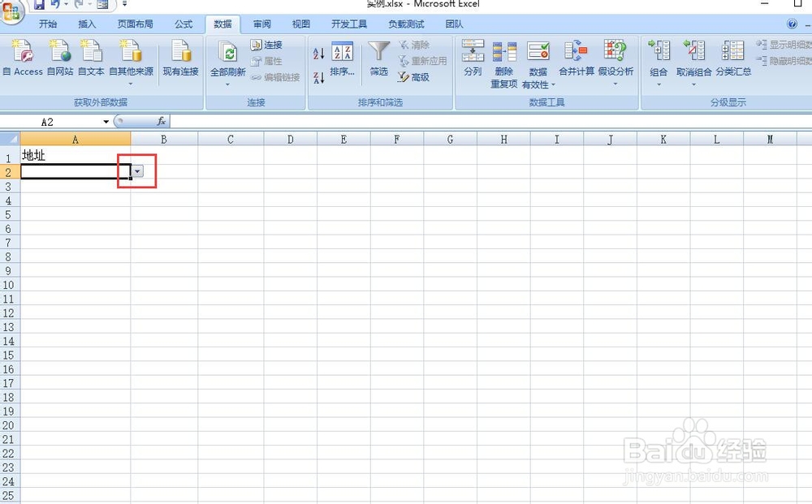Select column B header
This screenshot has height=504, width=812.
(164, 140)
